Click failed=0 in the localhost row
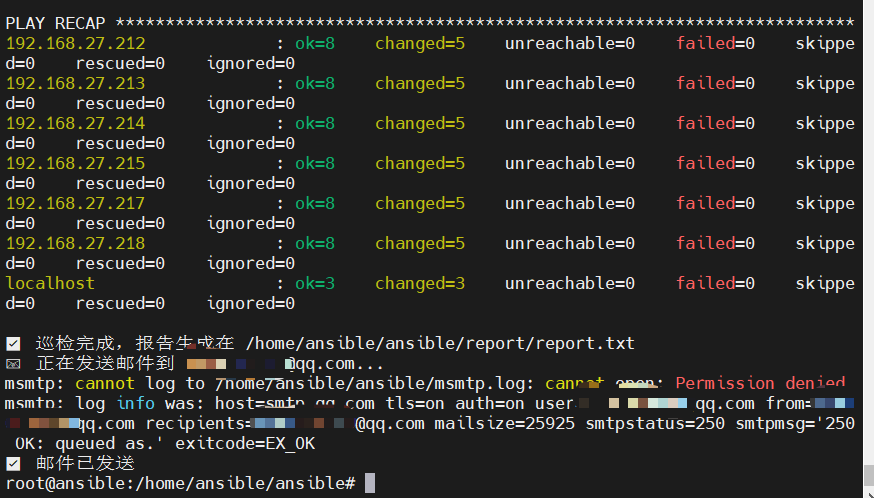The width and height of the screenshot is (874, 498). (715, 283)
